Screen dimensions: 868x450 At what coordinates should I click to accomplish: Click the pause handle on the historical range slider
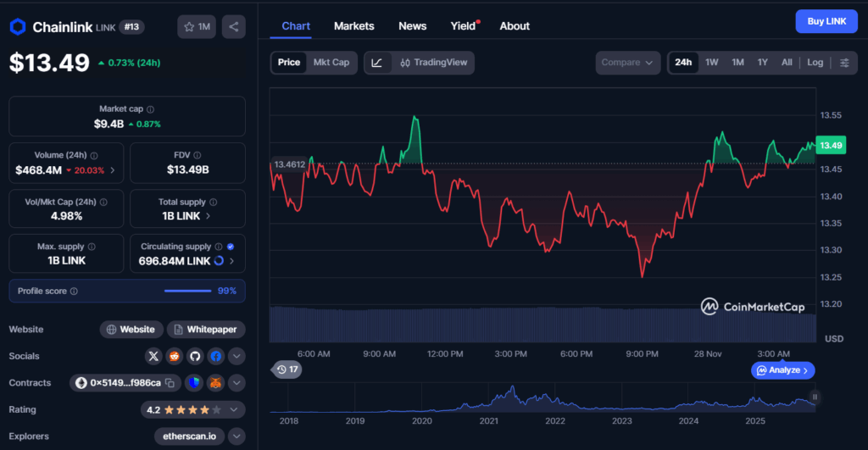(x=815, y=397)
